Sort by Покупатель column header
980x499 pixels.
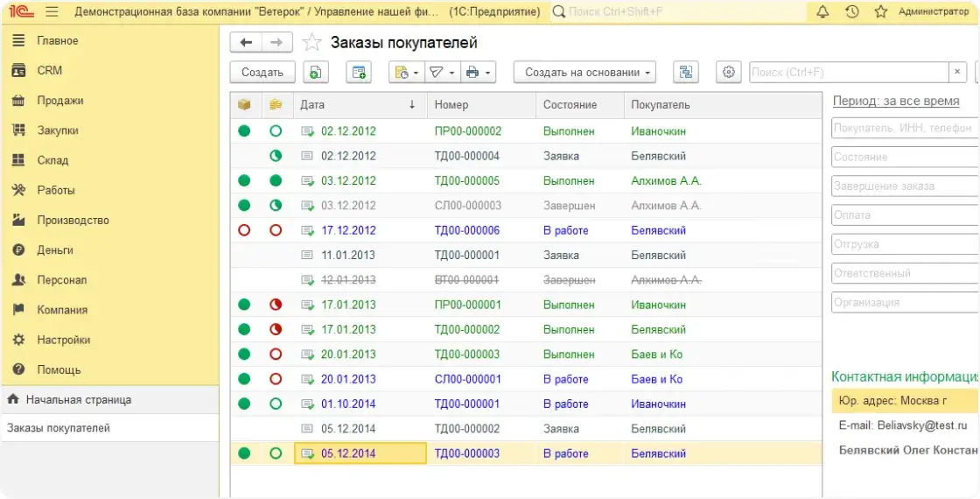tap(723, 105)
